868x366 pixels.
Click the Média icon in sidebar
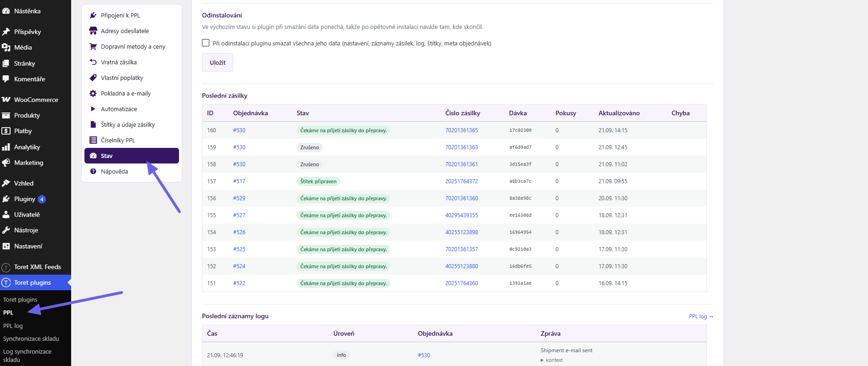pyautogui.click(x=6, y=47)
